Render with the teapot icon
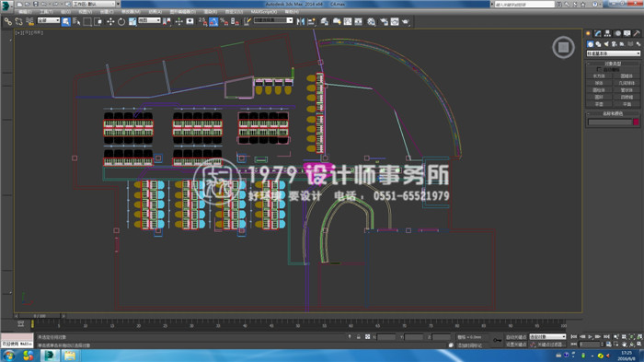The width and height of the screenshot is (644, 362). [406, 22]
